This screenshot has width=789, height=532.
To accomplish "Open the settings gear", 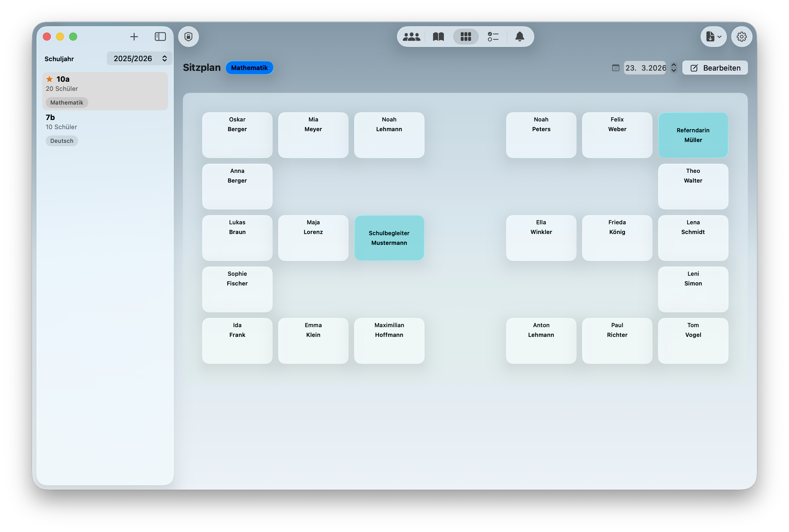I will pos(742,36).
